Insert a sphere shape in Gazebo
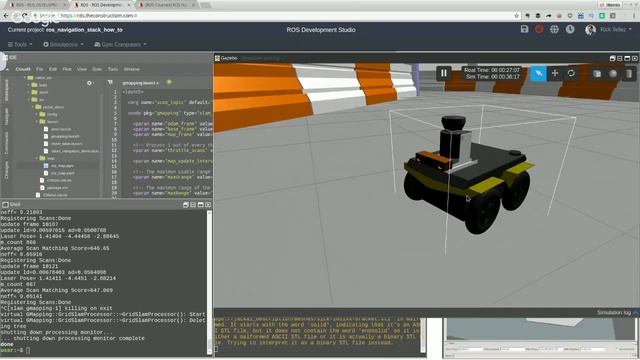 613,74
